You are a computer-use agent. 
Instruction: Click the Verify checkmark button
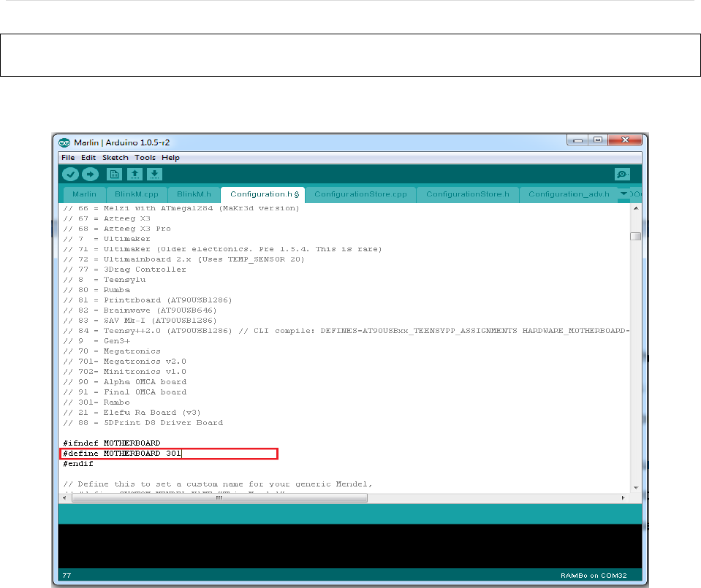point(70,175)
